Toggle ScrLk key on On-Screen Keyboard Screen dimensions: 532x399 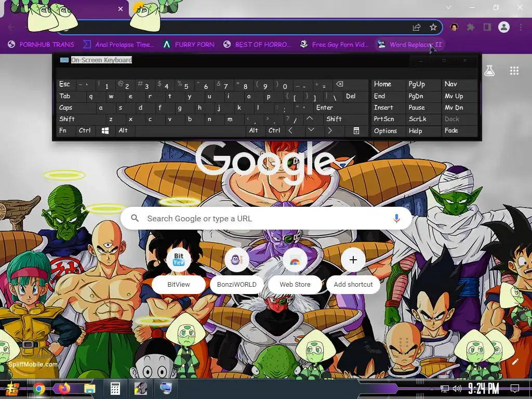423,119
